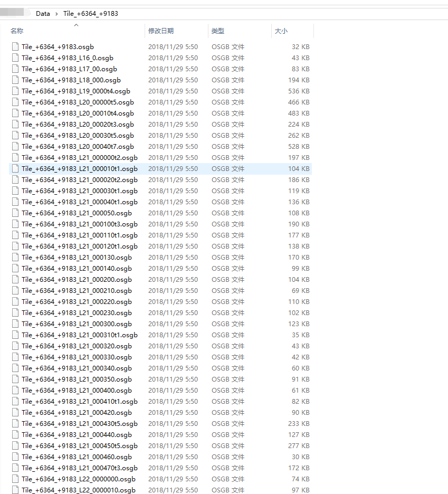Screen dimensions: 448x494
Task: Click the 466 KB size cell
Action: tap(299, 102)
